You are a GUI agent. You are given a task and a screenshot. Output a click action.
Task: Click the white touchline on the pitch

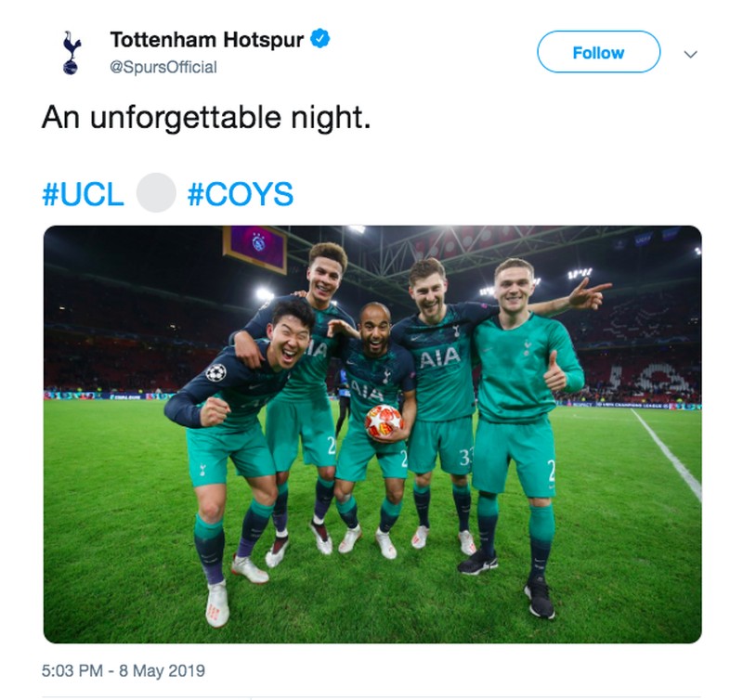tap(671, 455)
